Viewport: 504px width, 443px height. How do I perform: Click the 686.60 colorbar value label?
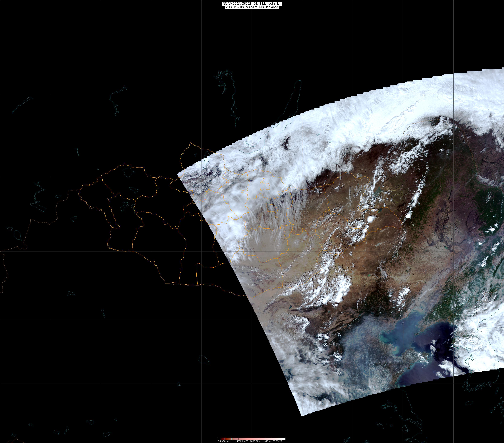pyautogui.click(x=272, y=441)
